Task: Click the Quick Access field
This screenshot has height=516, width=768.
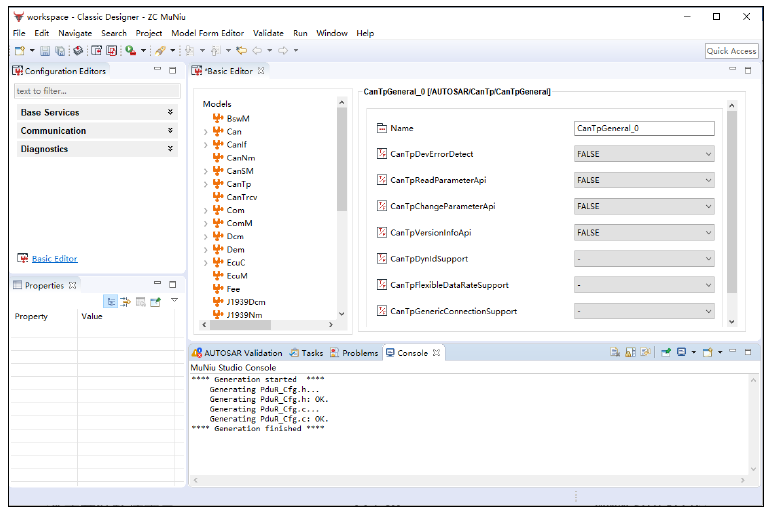Action: pos(732,51)
